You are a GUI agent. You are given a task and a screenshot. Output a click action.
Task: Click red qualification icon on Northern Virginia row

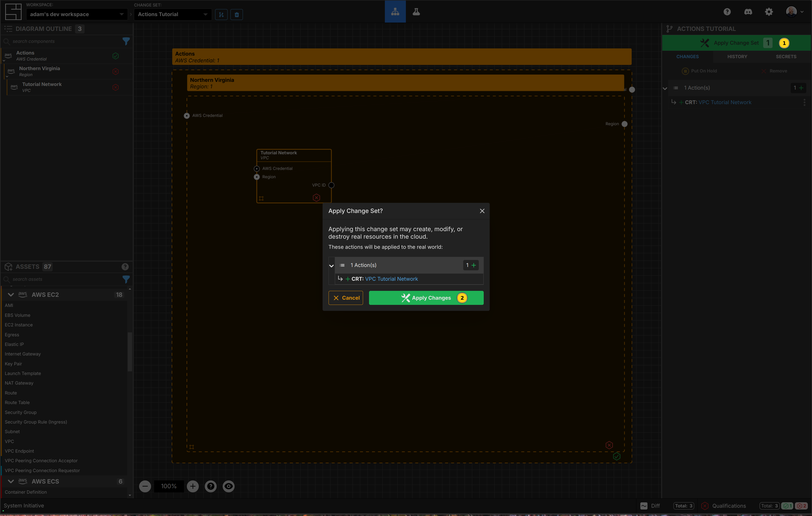coord(116,71)
